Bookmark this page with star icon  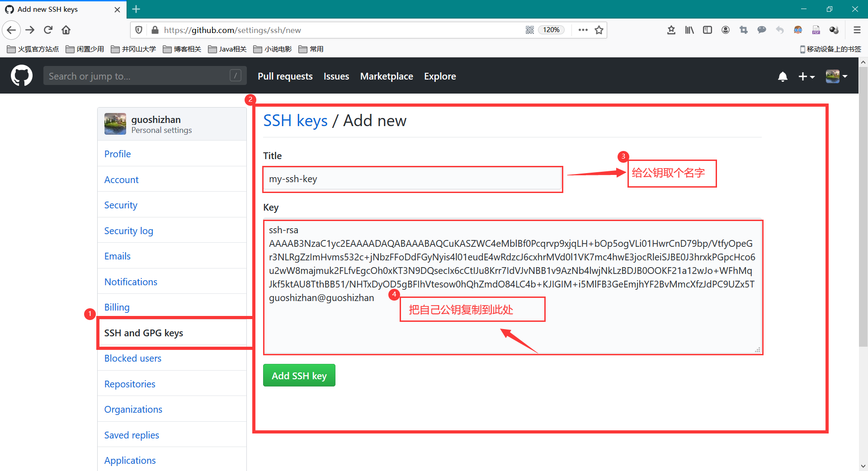(x=599, y=30)
